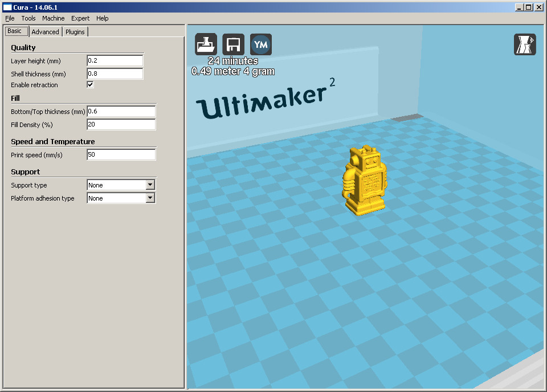The width and height of the screenshot is (547, 392).
Task: Click the Layer height input field
Action: pos(115,60)
